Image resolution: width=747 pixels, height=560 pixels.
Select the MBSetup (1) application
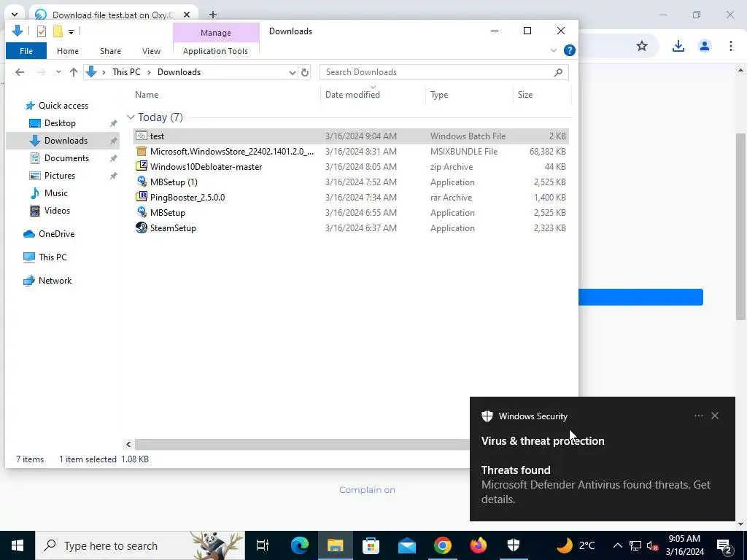pyautogui.click(x=351, y=182)
